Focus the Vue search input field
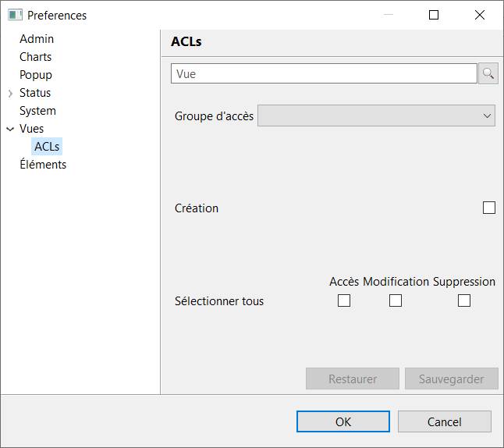The height and width of the screenshot is (448, 504). [x=324, y=74]
